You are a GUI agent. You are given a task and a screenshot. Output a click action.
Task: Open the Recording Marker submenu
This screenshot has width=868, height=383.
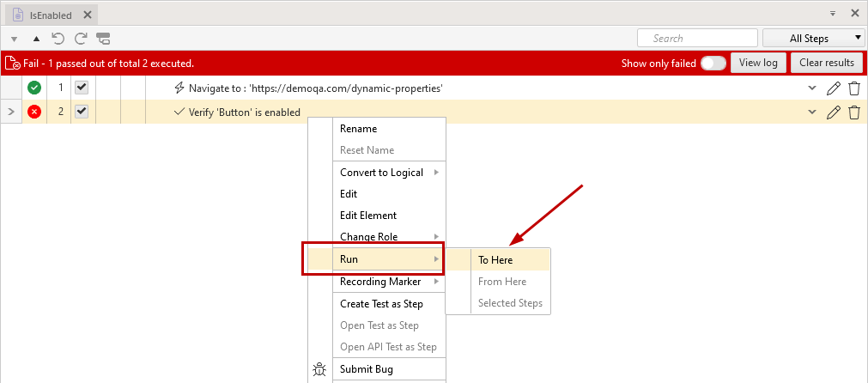(x=389, y=281)
